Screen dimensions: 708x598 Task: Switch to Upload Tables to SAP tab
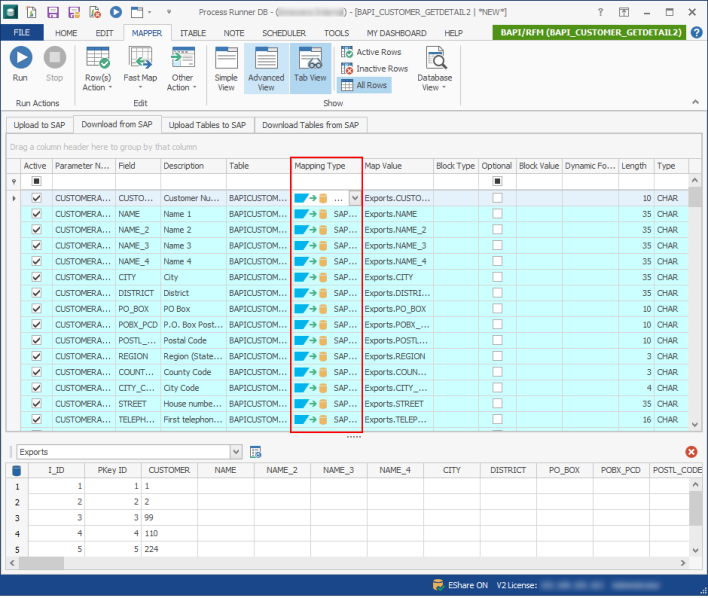point(207,124)
